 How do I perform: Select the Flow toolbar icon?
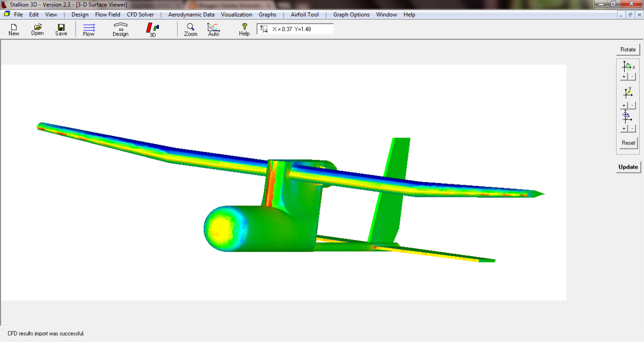89,28
